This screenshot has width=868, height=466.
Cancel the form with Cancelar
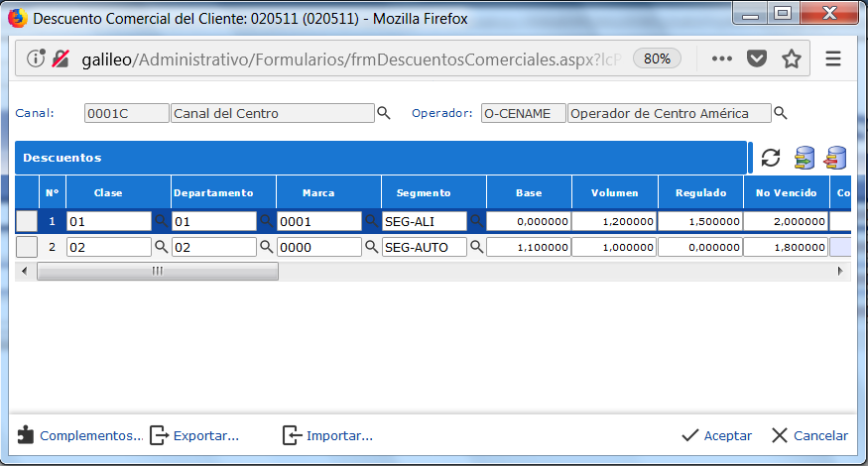pyautogui.click(x=809, y=435)
